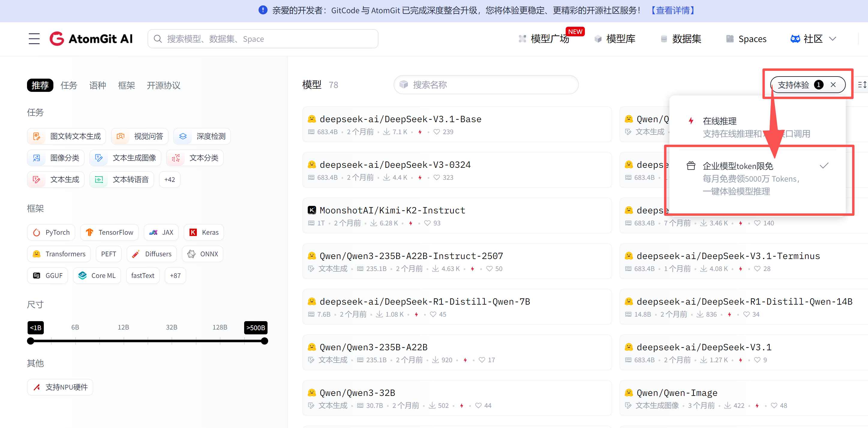Click the info icon in top banner
The width and height of the screenshot is (868, 428).
coord(263,10)
